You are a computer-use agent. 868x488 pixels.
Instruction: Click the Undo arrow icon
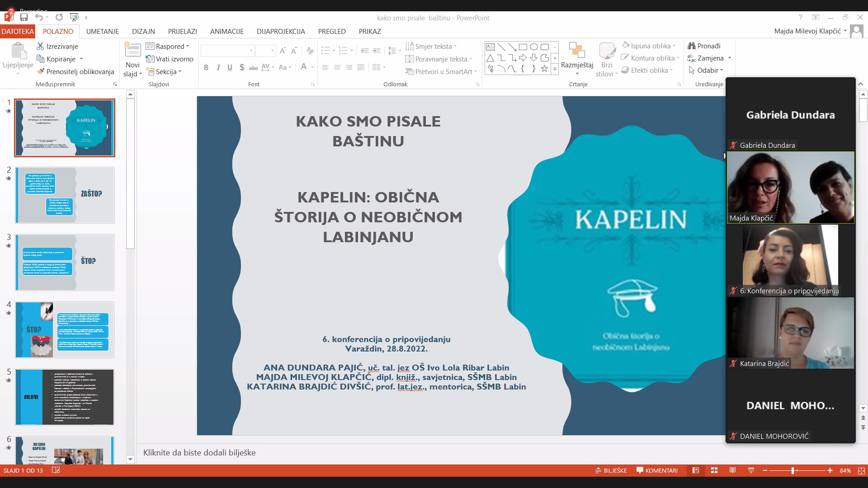(x=39, y=17)
